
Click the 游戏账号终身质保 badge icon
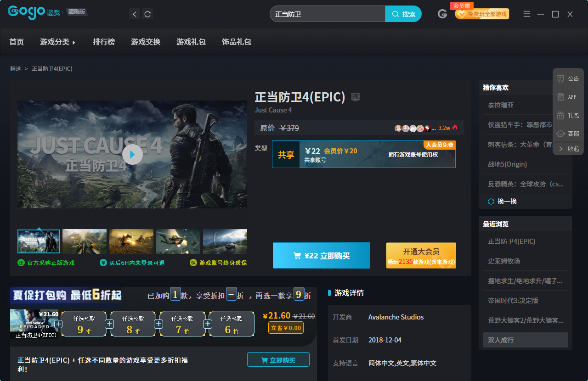[x=193, y=263]
